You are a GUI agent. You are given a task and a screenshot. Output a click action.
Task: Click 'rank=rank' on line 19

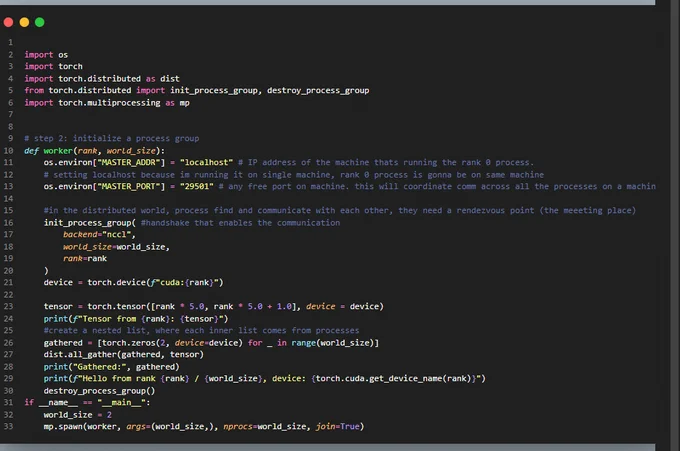[x=85, y=258]
